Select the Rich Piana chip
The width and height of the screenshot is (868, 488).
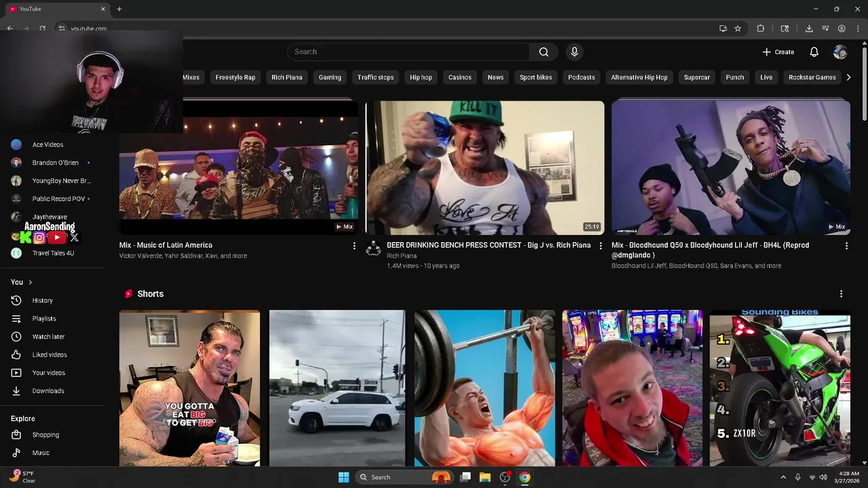pyautogui.click(x=287, y=77)
